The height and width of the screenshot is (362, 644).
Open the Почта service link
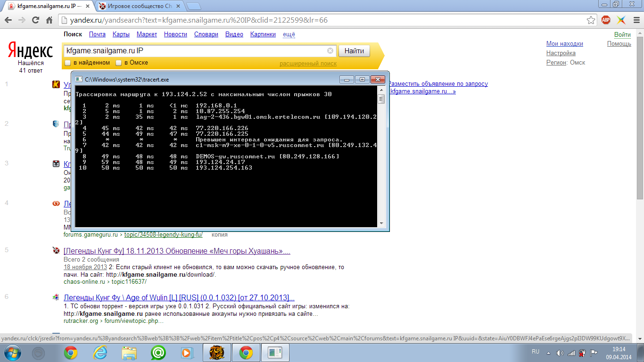click(97, 34)
